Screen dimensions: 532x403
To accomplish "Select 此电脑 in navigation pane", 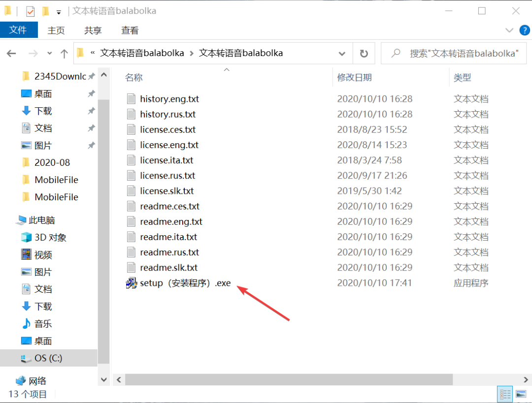I will (41, 220).
